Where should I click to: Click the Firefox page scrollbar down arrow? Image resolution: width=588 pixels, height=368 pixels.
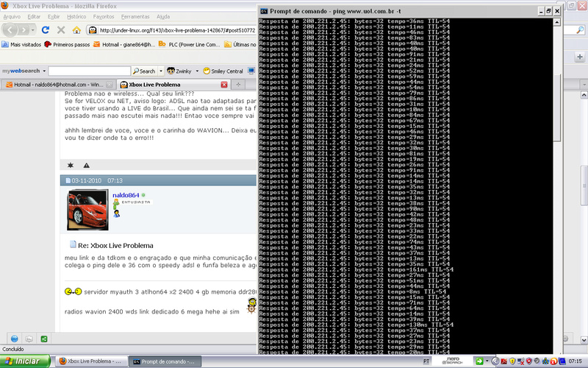pyautogui.click(x=584, y=340)
